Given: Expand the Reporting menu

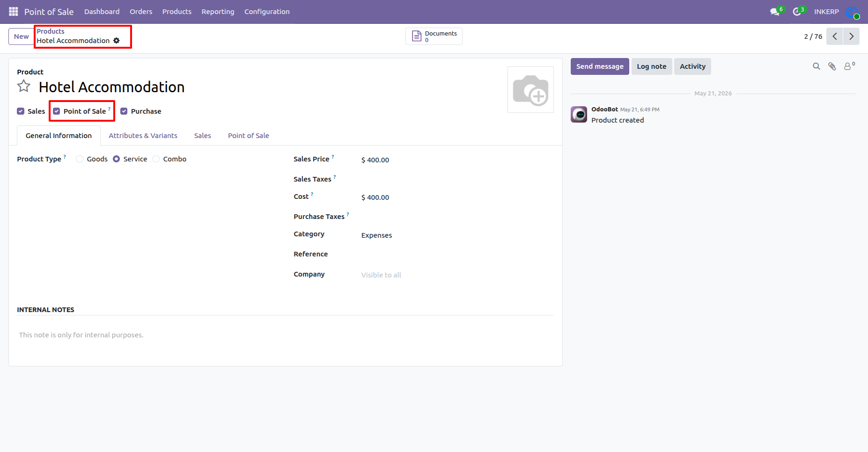Looking at the screenshot, I should tap(218, 12).
